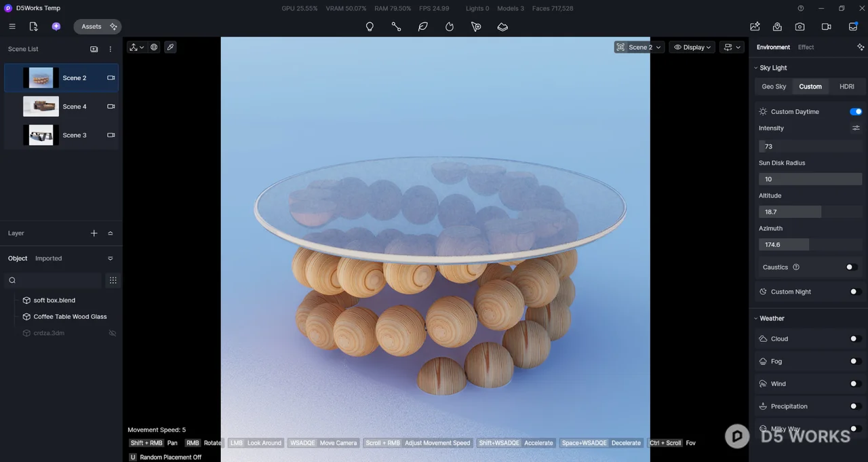Adjust the Sun Disk Radius slider
The image size is (868, 462).
810,179
